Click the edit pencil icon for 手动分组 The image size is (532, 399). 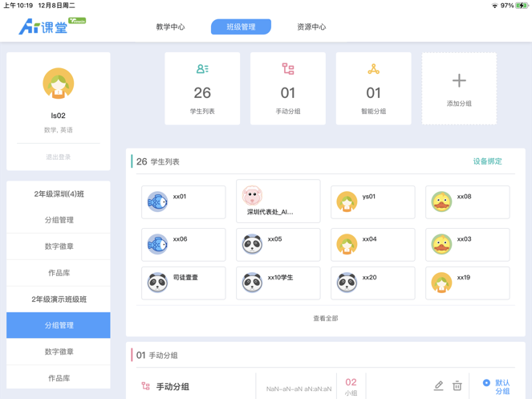(x=438, y=386)
